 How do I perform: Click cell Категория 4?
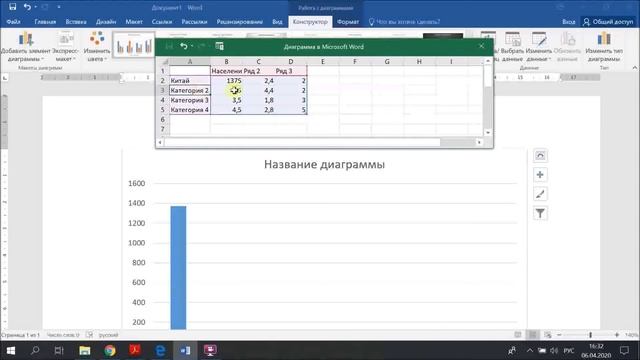(x=190, y=110)
